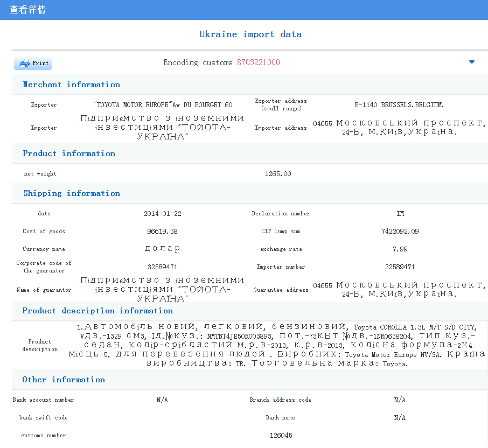
Task: Click the 'Name of guarantor' label
Action: tap(44, 290)
